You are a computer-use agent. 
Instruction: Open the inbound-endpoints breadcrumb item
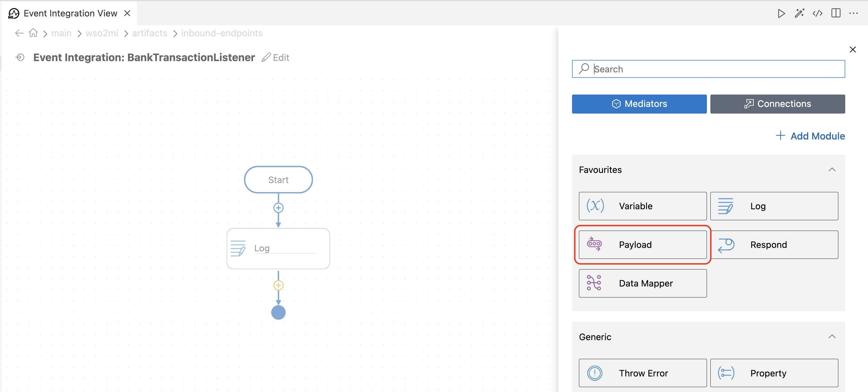click(x=222, y=33)
